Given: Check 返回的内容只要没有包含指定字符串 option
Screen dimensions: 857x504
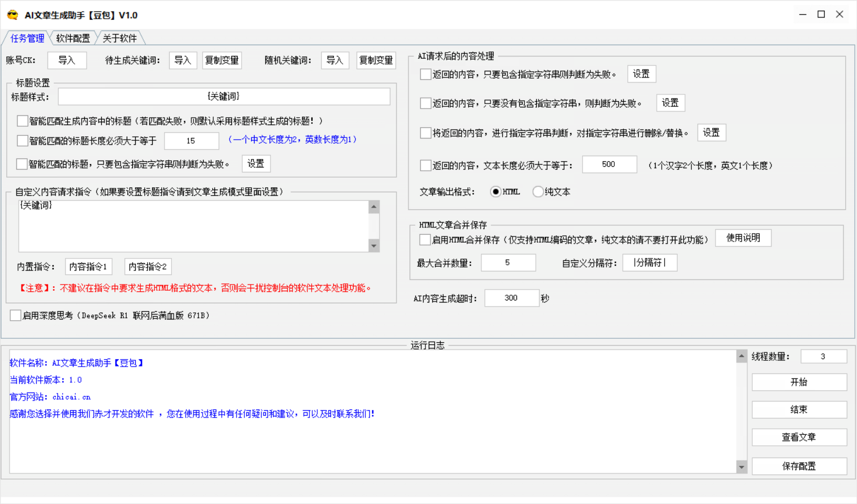Looking at the screenshot, I should 425,103.
